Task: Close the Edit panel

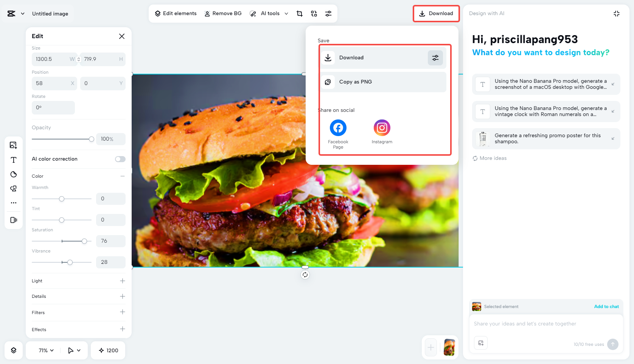Action: 122,36
